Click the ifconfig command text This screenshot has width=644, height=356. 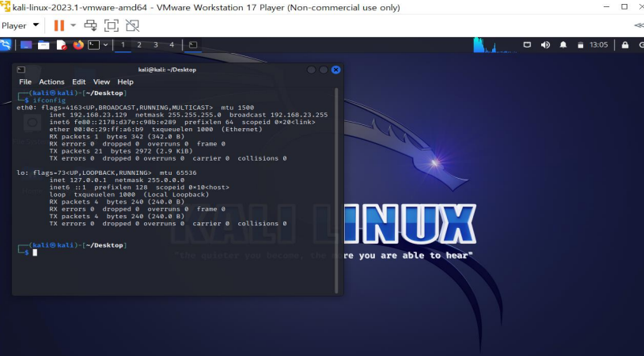click(x=49, y=100)
